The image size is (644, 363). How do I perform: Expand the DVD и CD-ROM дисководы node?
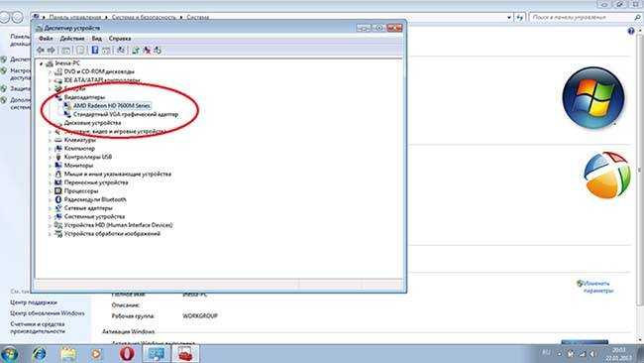(x=50, y=72)
